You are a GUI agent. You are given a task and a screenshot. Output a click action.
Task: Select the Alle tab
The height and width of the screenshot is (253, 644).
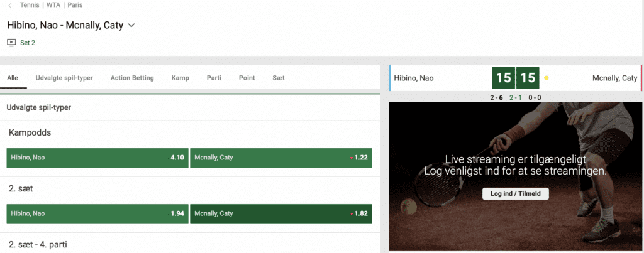pyautogui.click(x=13, y=78)
